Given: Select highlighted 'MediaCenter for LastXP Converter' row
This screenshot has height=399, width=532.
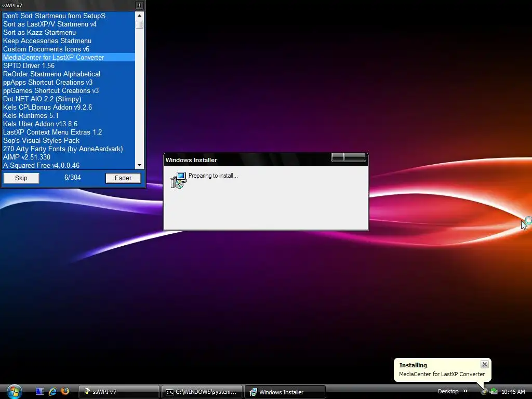Looking at the screenshot, I should click(x=69, y=57).
